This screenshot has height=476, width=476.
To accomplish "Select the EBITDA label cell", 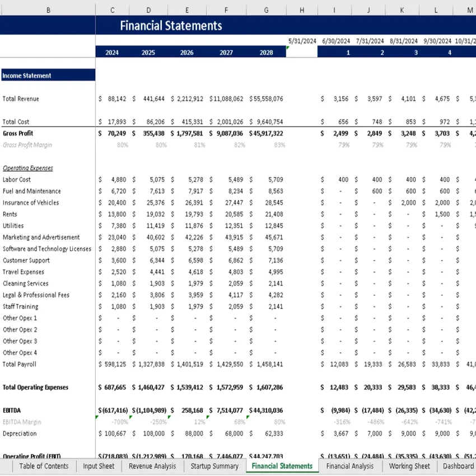I will tap(11, 410).
